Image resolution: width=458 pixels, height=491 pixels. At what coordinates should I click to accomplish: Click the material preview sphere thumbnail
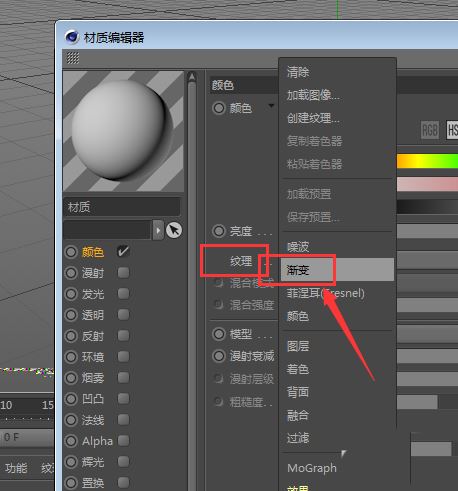click(x=123, y=131)
